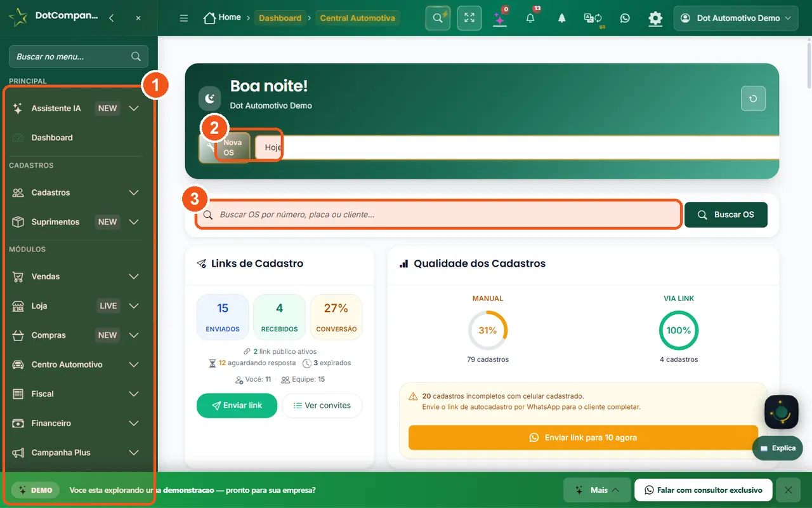Click the green Enviar link button
Image resolution: width=812 pixels, height=508 pixels.
[x=237, y=406]
